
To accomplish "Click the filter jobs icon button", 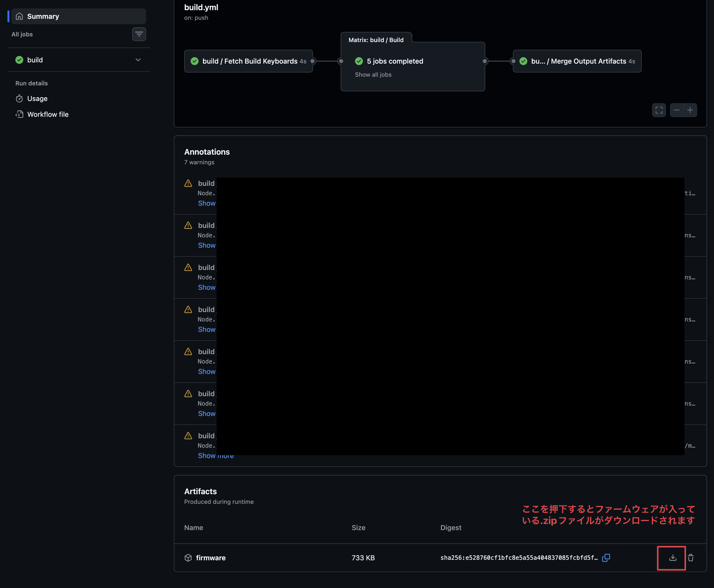I will tap(139, 34).
